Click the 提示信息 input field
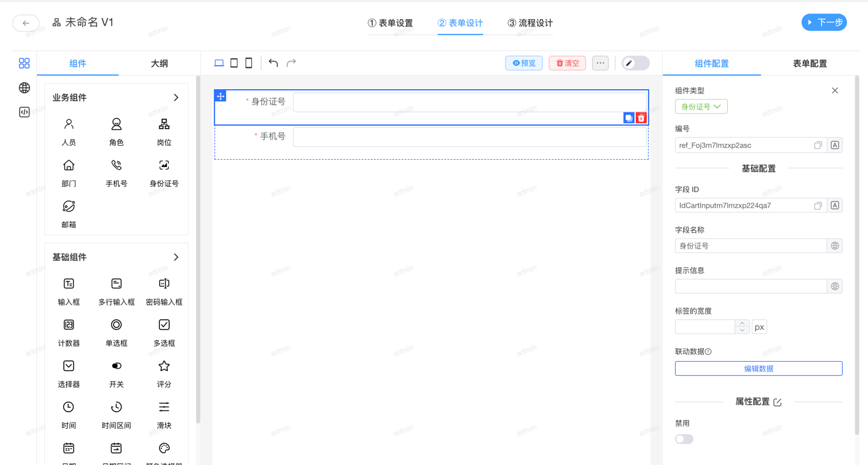This screenshot has width=868, height=465. point(750,286)
